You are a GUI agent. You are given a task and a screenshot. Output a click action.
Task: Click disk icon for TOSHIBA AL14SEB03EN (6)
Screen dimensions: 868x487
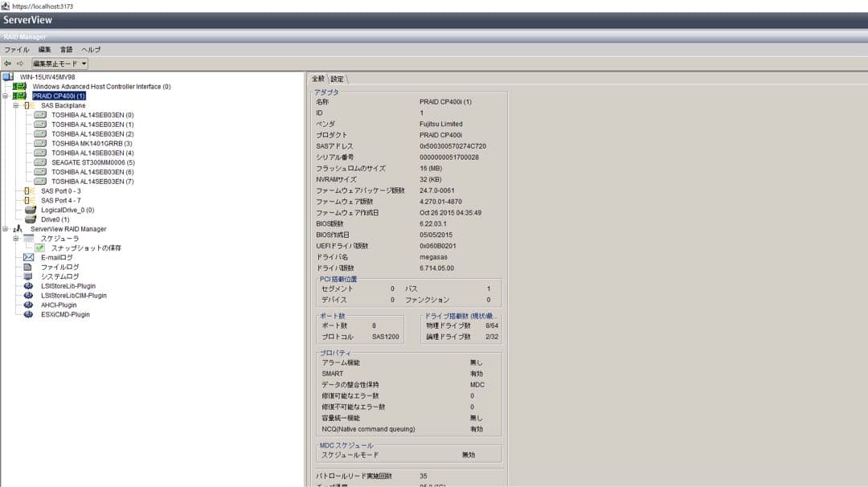tap(40, 171)
